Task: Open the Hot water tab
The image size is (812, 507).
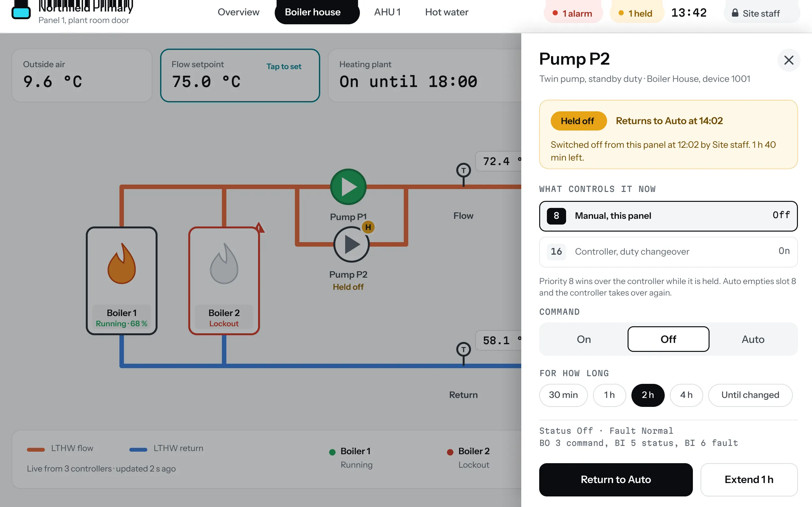Action: tap(447, 12)
